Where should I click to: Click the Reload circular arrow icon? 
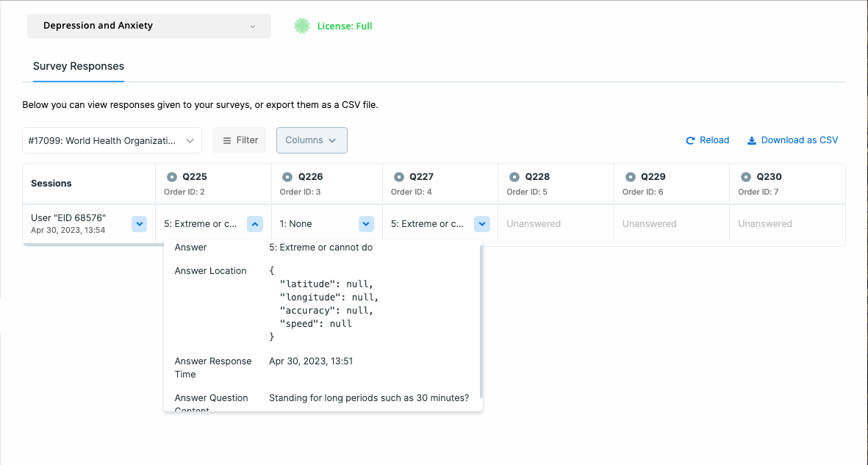point(689,140)
